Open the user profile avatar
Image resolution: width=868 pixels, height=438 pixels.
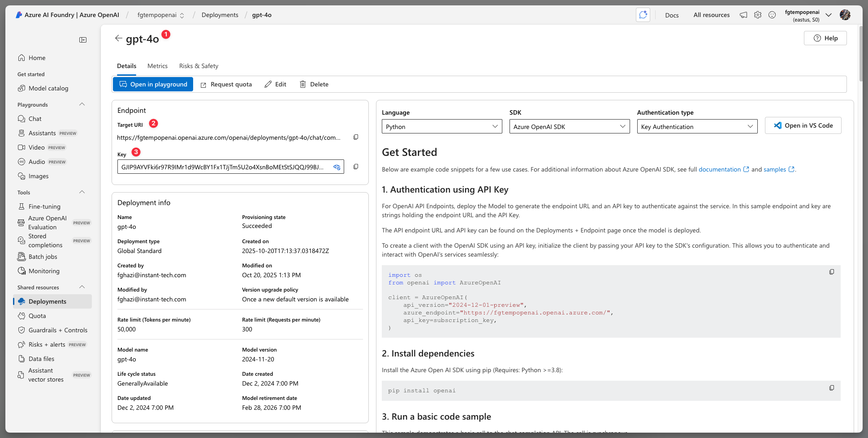845,15
